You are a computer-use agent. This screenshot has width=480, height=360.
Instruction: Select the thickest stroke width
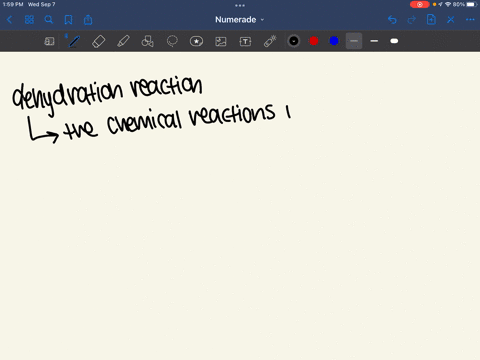394,41
